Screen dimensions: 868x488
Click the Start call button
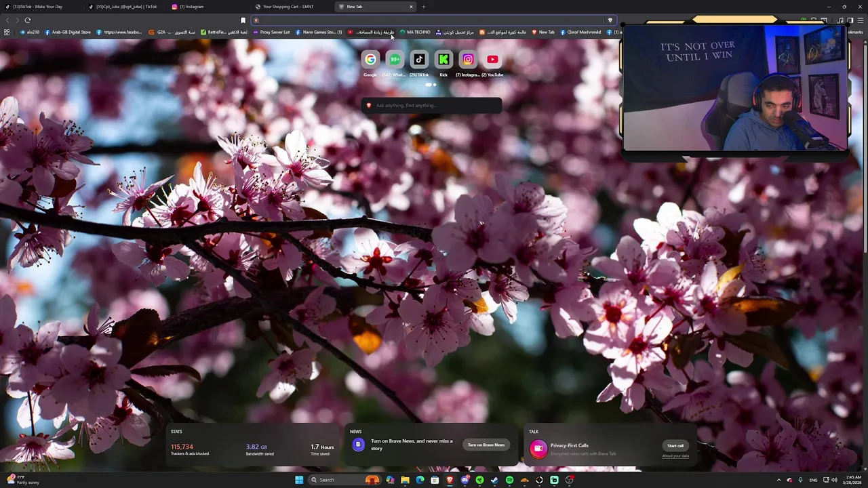pos(675,445)
